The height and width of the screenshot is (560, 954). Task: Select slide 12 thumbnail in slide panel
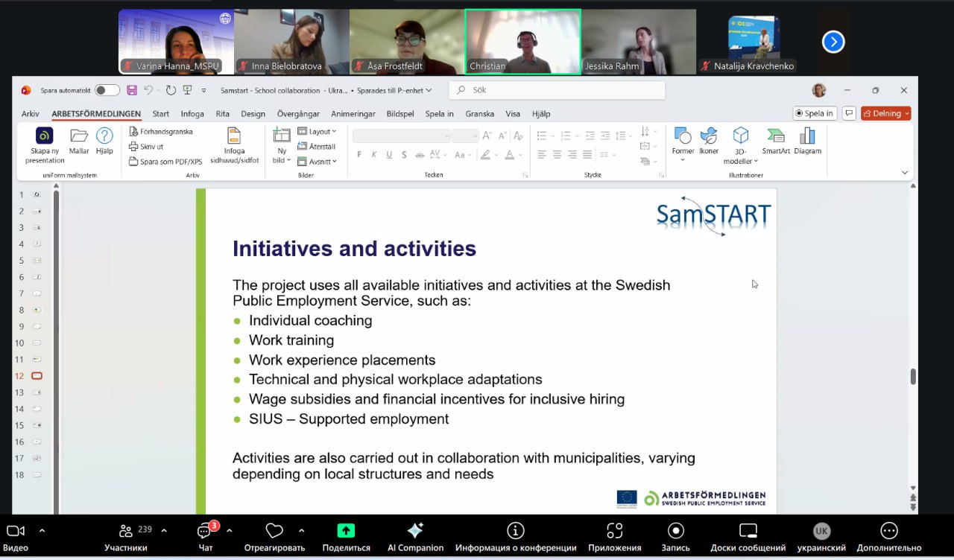point(37,376)
